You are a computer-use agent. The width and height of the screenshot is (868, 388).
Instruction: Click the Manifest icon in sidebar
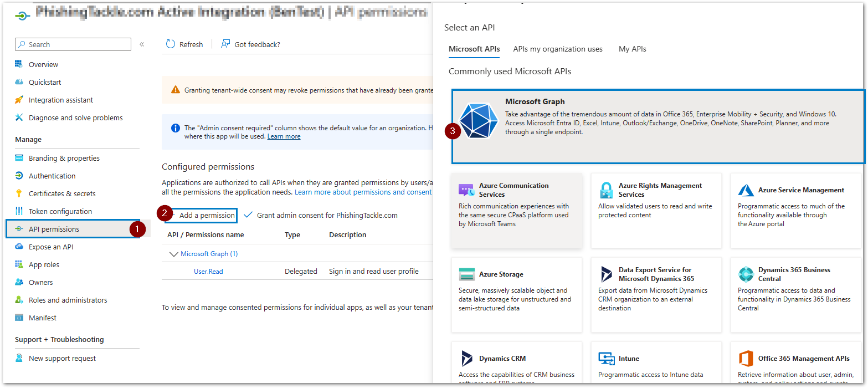19,318
